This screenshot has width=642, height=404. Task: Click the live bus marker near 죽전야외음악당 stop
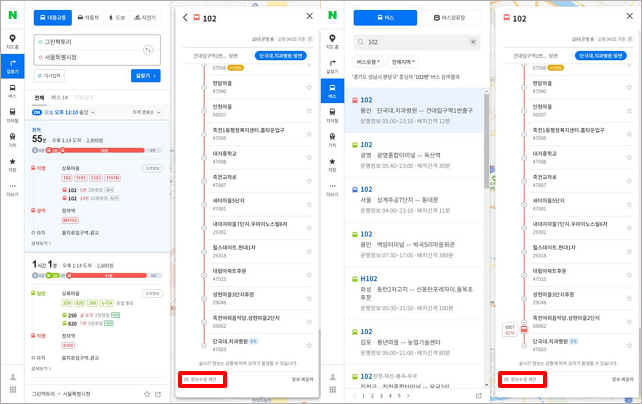point(524,329)
